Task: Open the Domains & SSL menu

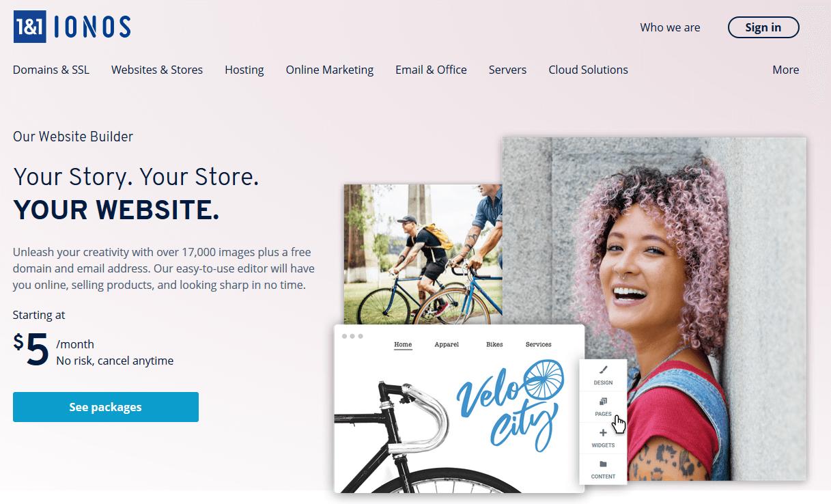Action: (x=51, y=70)
